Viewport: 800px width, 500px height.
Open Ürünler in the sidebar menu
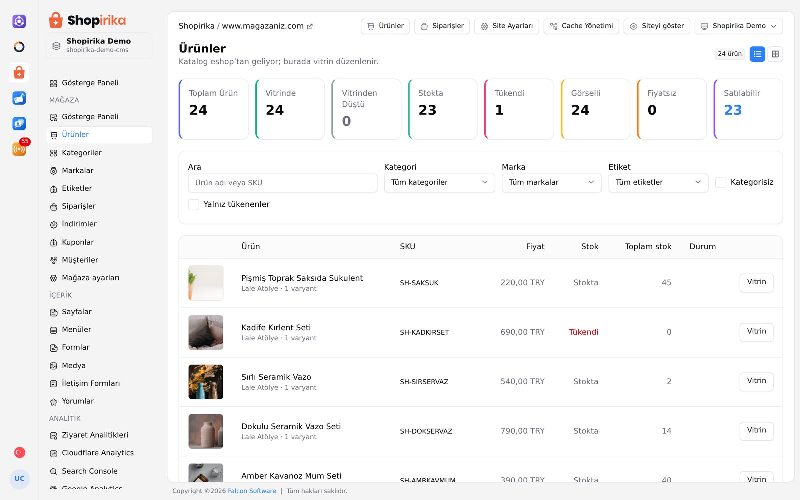(x=99, y=135)
